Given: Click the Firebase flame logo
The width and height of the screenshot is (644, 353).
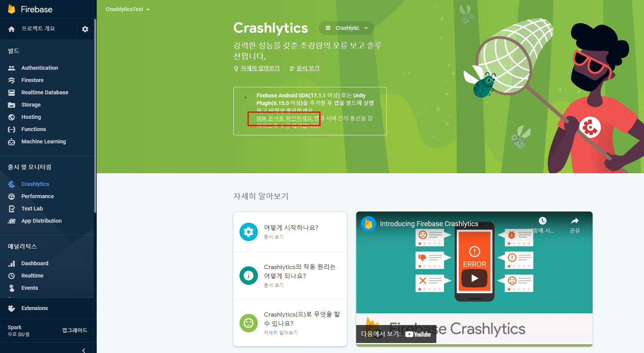Looking at the screenshot, I should pyautogui.click(x=12, y=9).
